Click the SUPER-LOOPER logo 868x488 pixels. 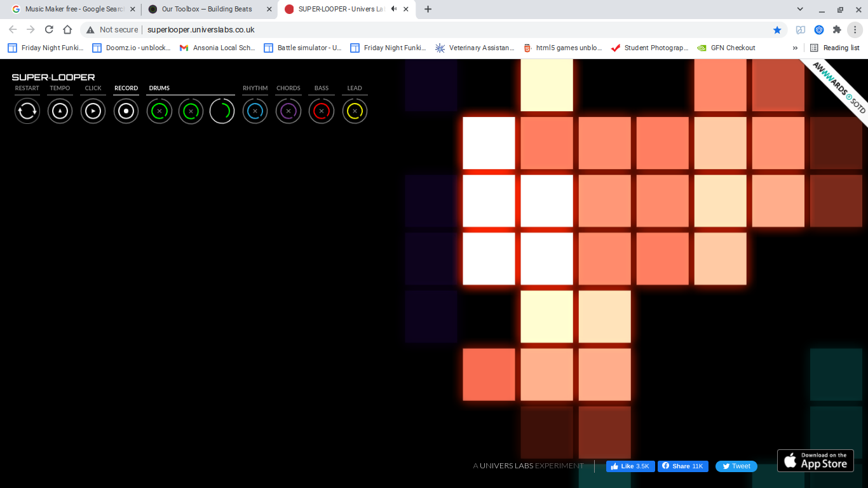[53, 78]
